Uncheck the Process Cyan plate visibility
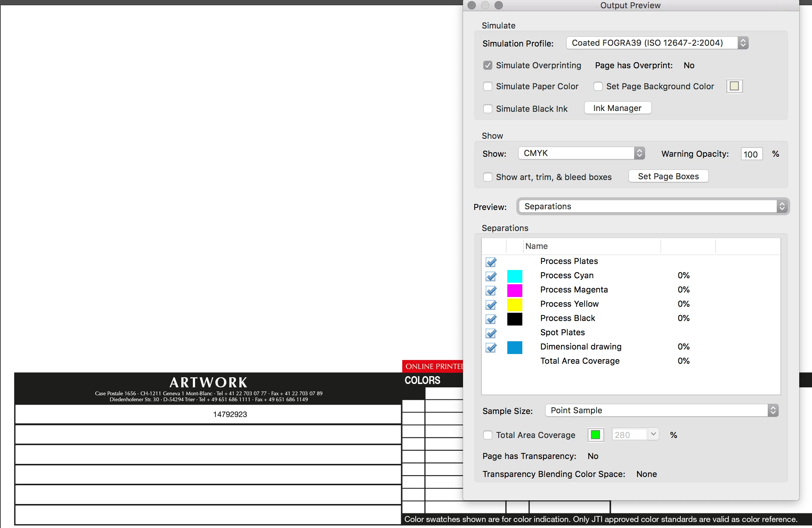Screen dimensions: 812x528 [x=491, y=276]
